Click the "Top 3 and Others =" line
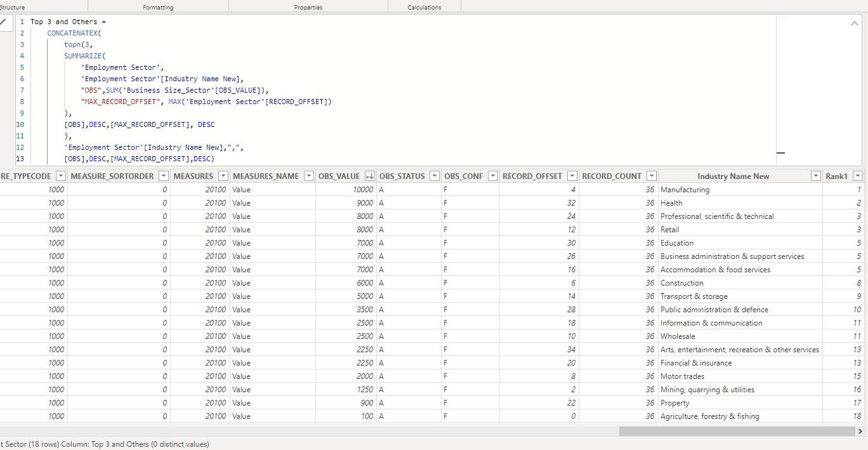This screenshot has height=450, width=868. tap(69, 22)
